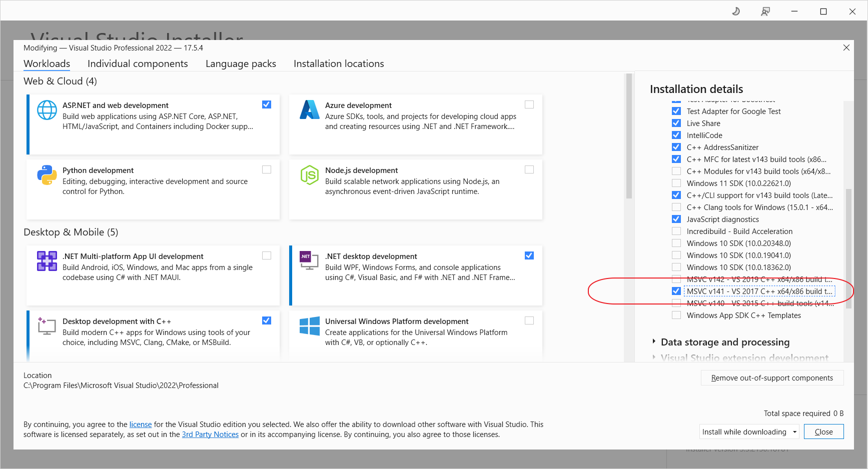This screenshot has height=469, width=868.
Task: Uncheck C++ MFC for latest v143 build tools
Action: click(x=676, y=159)
